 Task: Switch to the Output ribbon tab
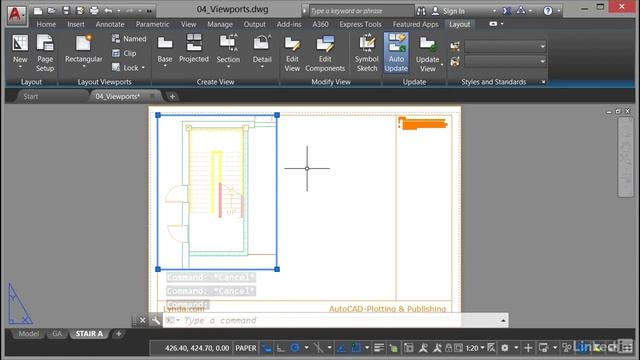click(255, 24)
